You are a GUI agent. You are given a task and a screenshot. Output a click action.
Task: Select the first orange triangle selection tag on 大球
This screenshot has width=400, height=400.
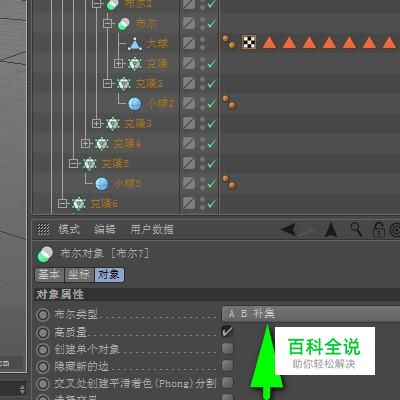[269, 42]
